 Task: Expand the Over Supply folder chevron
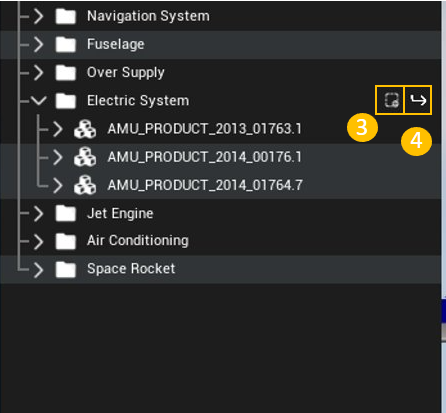pos(38,72)
